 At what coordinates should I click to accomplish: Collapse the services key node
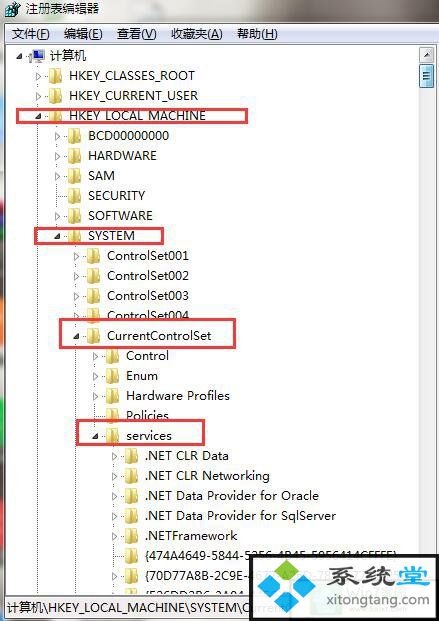[x=95, y=436]
